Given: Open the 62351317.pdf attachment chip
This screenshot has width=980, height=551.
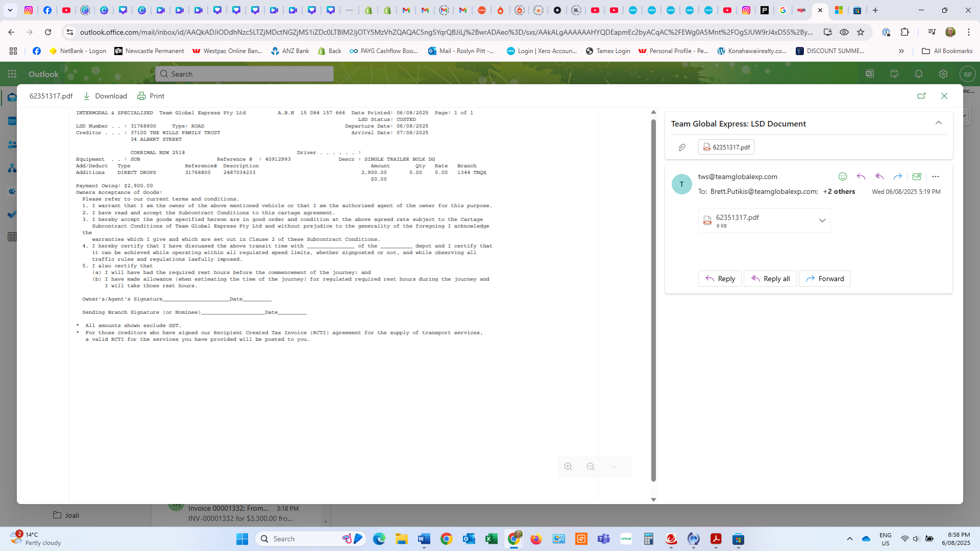Looking at the screenshot, I should click(726, 147).
